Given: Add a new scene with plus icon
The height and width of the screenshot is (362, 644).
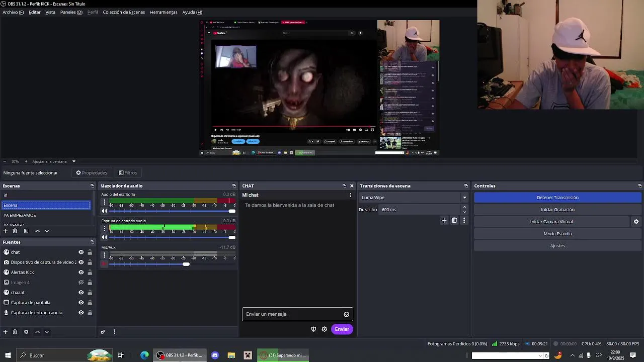Looking at the screenshot, I should click(x=6, y=231).
